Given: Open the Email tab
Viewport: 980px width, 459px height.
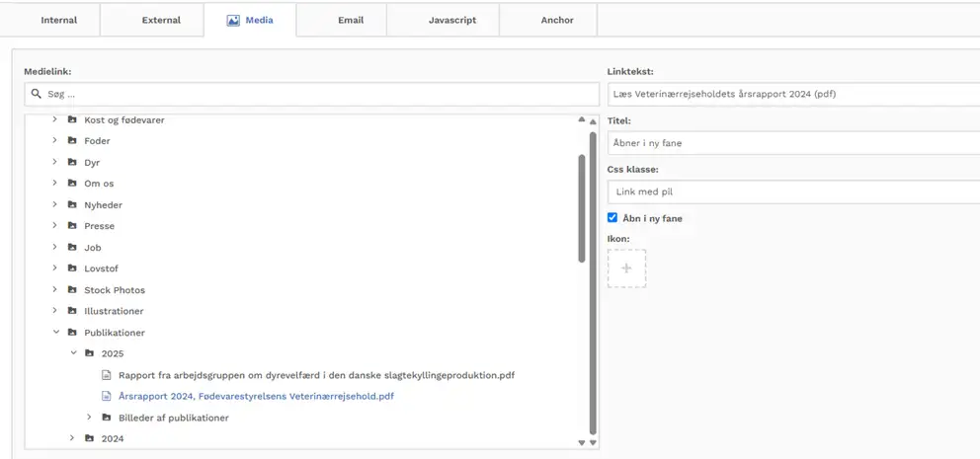Looking at the screenshot, I should (x=351, y=20).
